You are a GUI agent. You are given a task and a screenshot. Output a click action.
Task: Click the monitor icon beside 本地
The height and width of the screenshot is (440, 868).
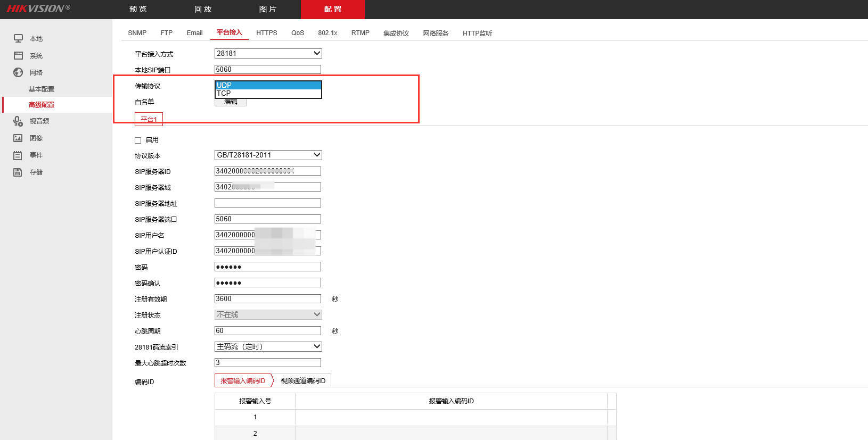point(18,38)
